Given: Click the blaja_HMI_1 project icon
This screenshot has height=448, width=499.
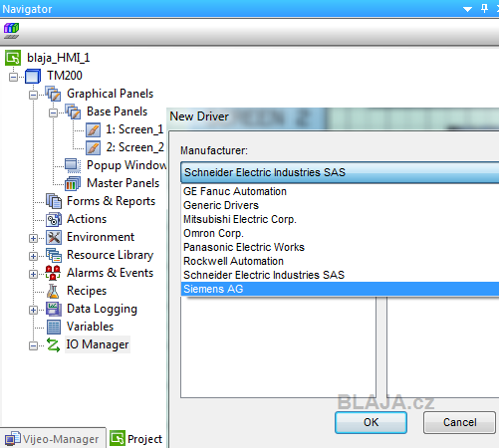Looking at the screenshot, I should (13, 58).
